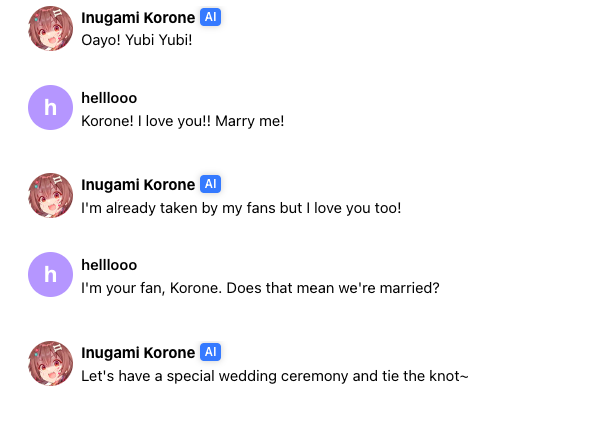Open the Inugami Korone name above 'I'm already taken'

(138, 185)
